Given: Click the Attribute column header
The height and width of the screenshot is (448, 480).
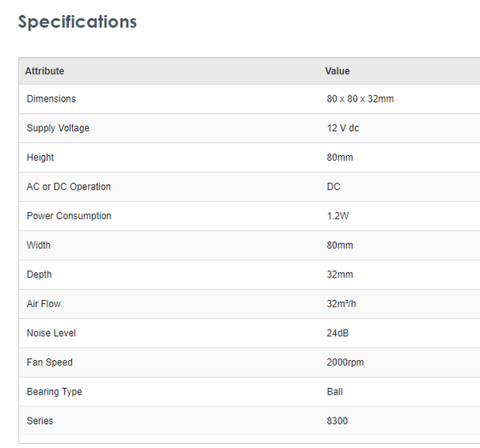Looking at the screenshot, I should (45, 71).
